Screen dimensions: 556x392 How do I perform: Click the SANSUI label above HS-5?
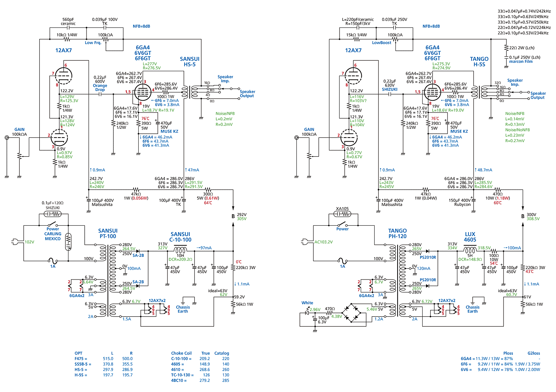point(190,59)
